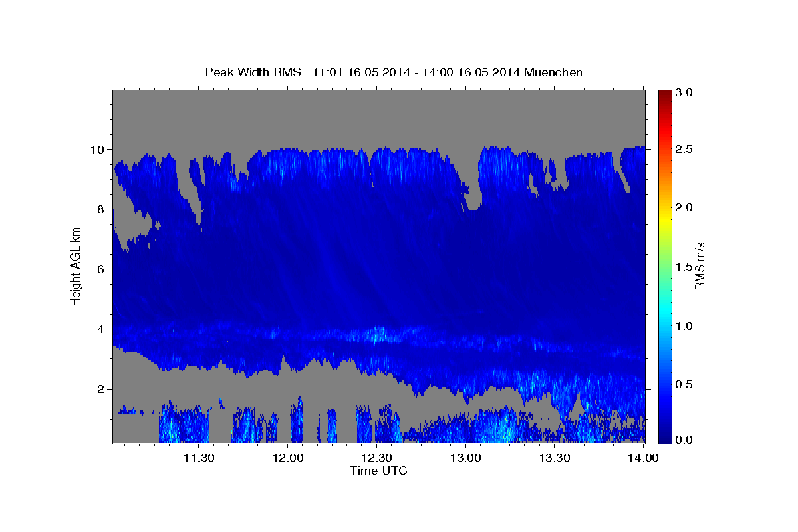Click the height axis label 8
Image resolution: width=798 pixels, height=532 pixels.
point(101,209)
